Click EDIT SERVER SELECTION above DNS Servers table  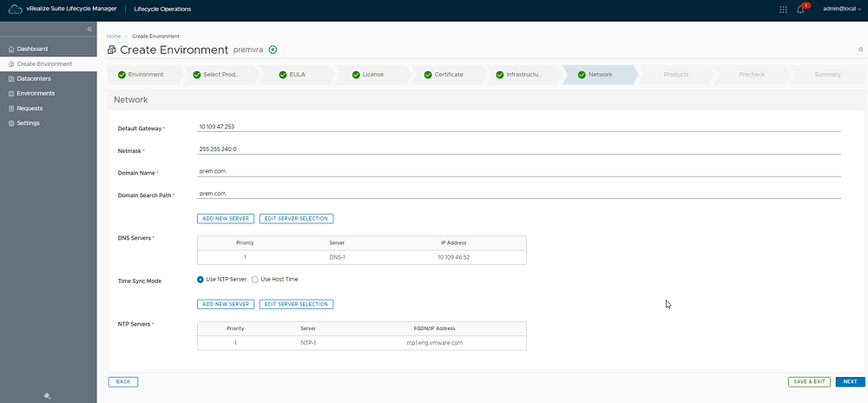tap(296, 219)
